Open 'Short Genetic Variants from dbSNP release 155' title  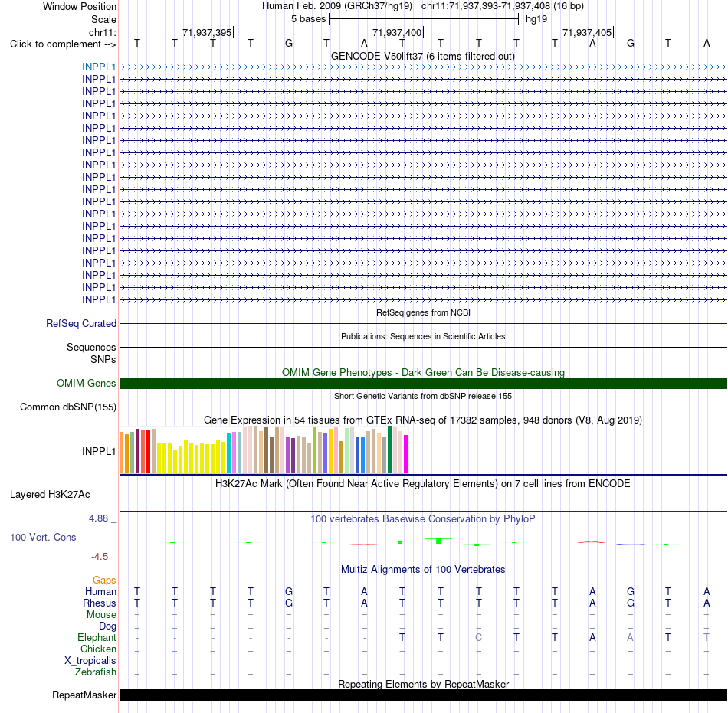point(423,396)
